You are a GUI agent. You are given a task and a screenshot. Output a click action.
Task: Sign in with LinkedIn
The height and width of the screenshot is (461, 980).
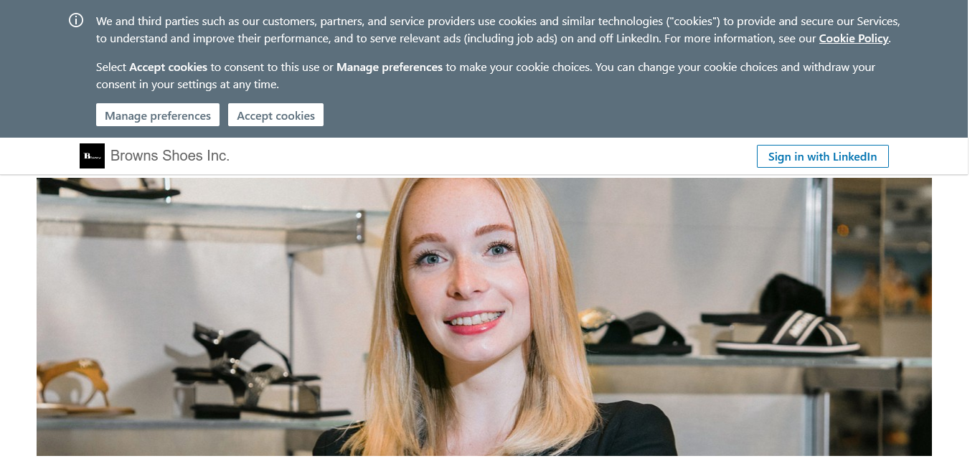click(822, 156)
